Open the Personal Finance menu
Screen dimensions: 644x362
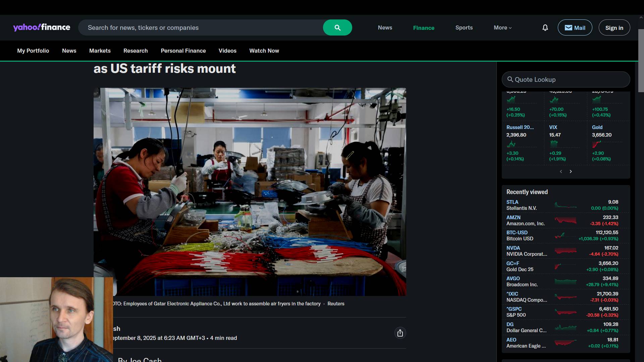[183, 51]
